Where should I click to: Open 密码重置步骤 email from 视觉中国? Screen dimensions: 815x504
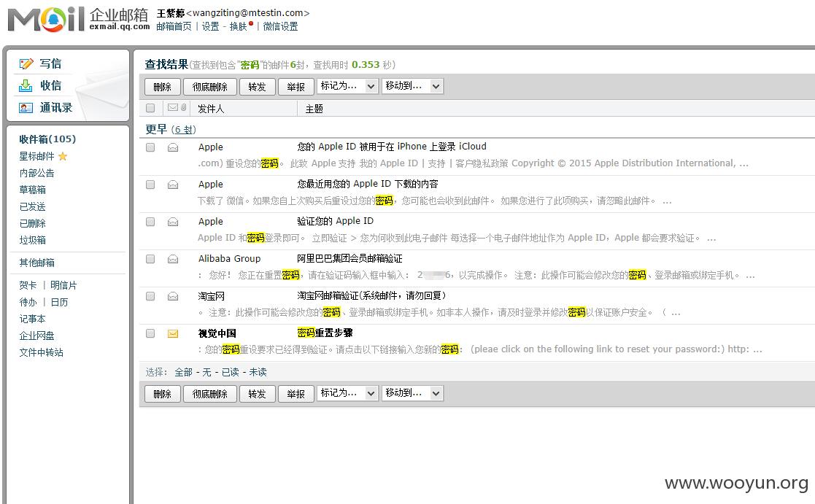coord(325,333)
